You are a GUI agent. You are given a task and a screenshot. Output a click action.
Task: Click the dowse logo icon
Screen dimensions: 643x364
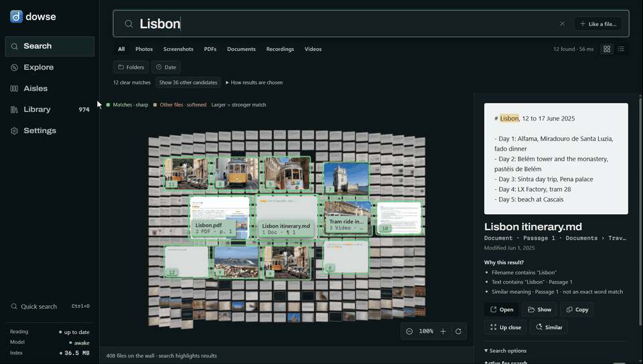[x=16, y=16]
